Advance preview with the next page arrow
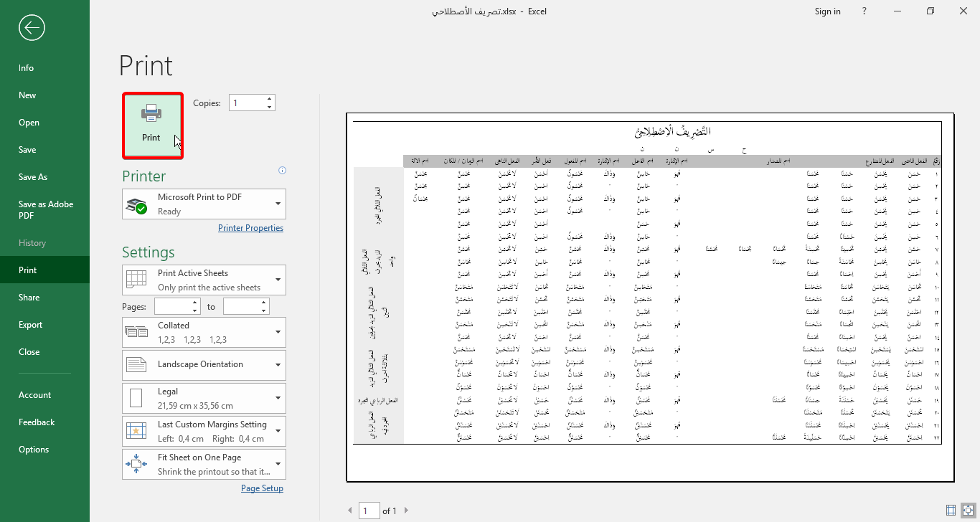The image size is (980, 522). [406, 510]
